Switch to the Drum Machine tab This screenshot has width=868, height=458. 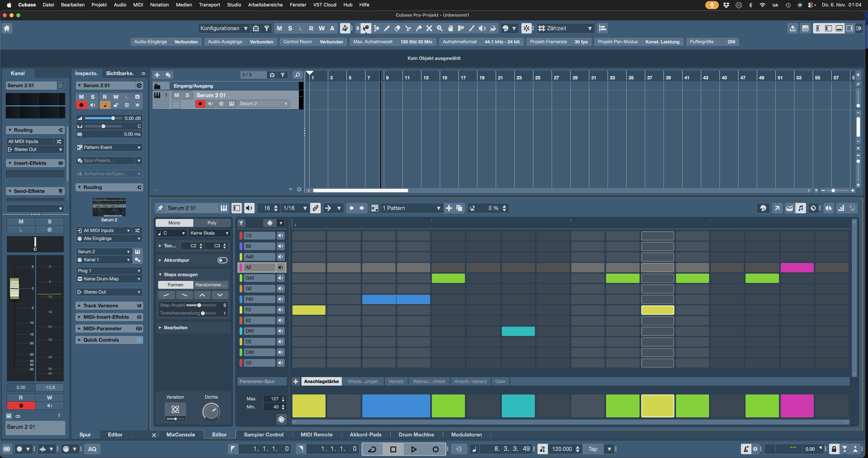pyautogui.click(x=416, y=435)
